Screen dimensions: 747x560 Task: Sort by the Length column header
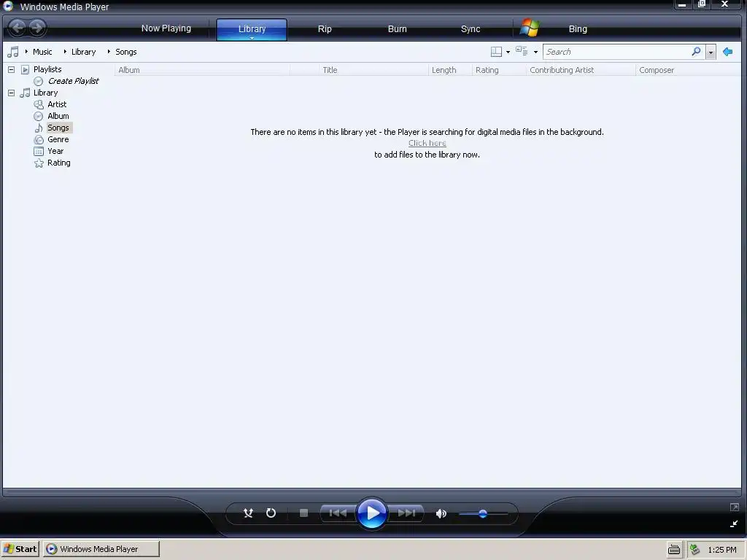449,70
